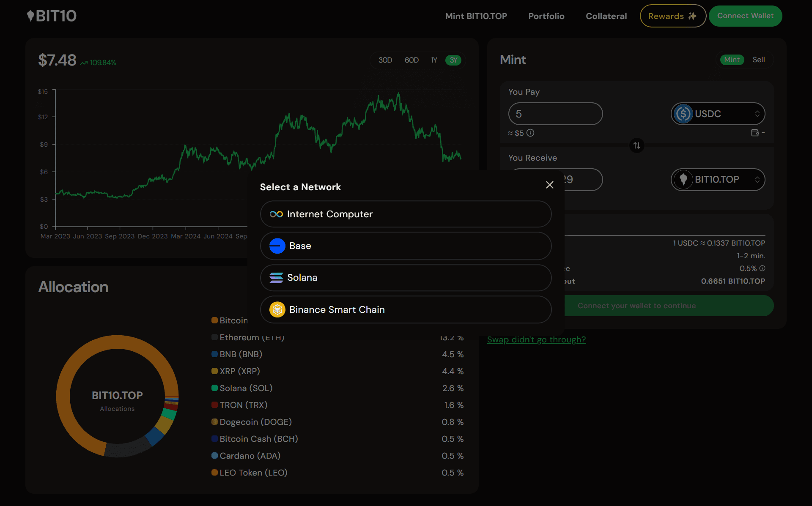Click the BIT10.TOP token icon in receive selector
Image resolution: width=812 pixels, height=506 pixels.
click(683, 179)
